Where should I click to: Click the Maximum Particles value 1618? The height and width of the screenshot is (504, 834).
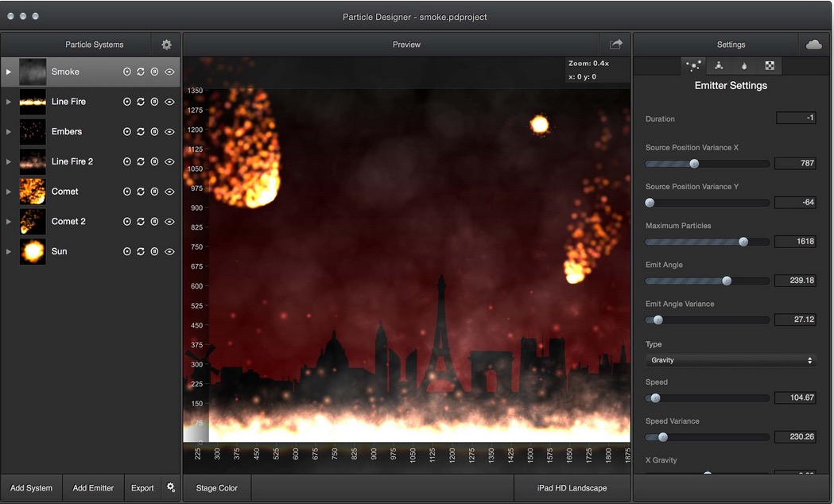coord(796,242)
